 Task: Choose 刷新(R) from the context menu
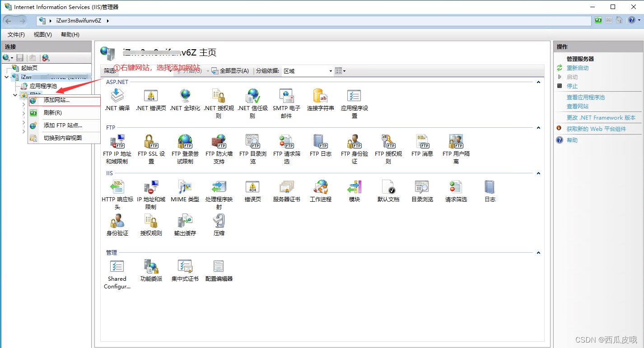64,113
